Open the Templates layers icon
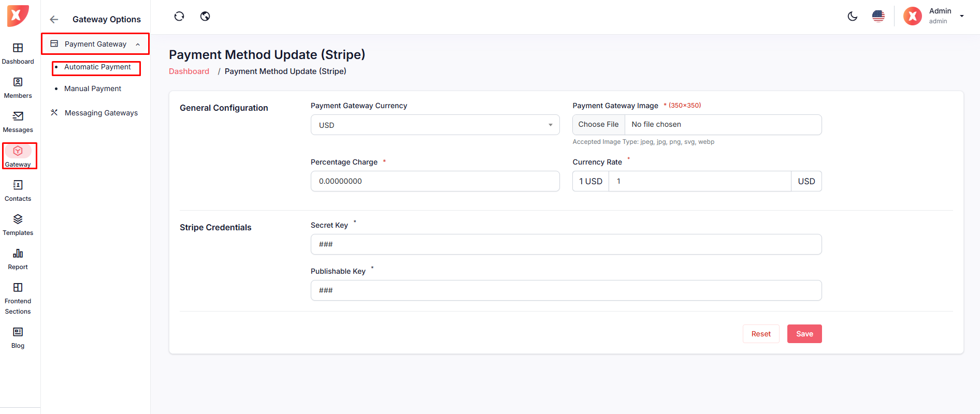Viewport: 980px width, 414px height. coord(18,219)
